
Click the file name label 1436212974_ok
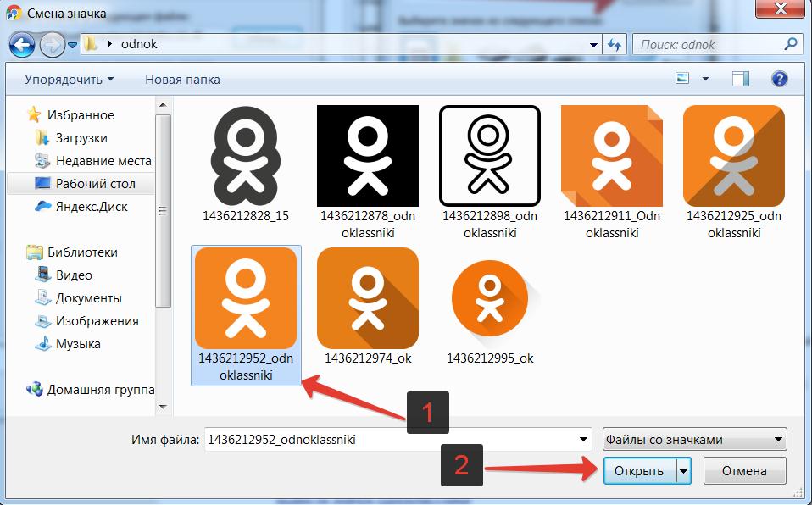point(368,358)
